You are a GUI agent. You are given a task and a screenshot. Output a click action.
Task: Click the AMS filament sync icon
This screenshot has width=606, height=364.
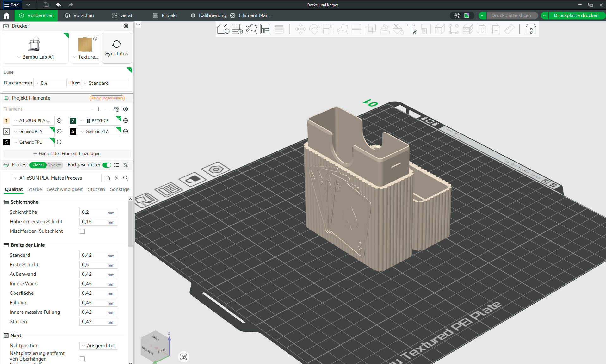[x=116, y=109]
